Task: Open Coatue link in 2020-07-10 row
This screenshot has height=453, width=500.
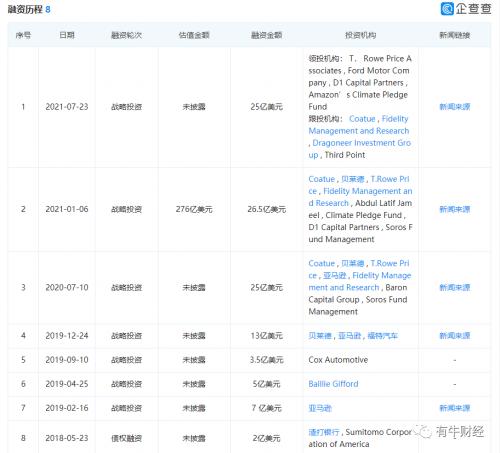Action: pos(321,263)
